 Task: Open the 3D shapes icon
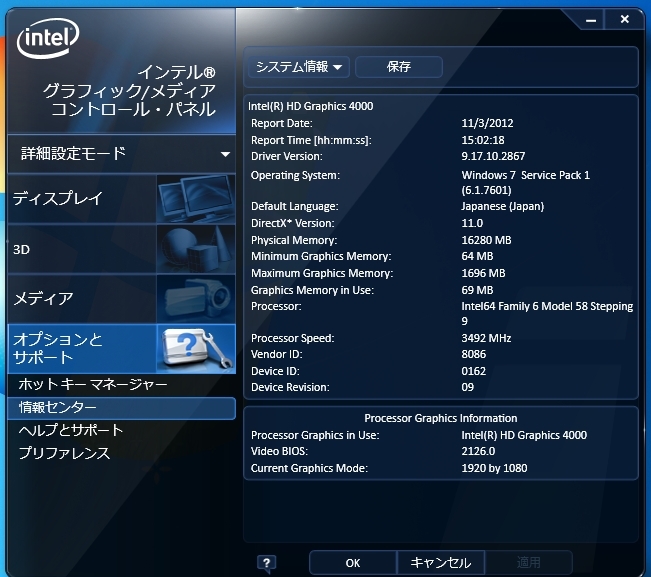pyautogui.click(x=196, y=249)
